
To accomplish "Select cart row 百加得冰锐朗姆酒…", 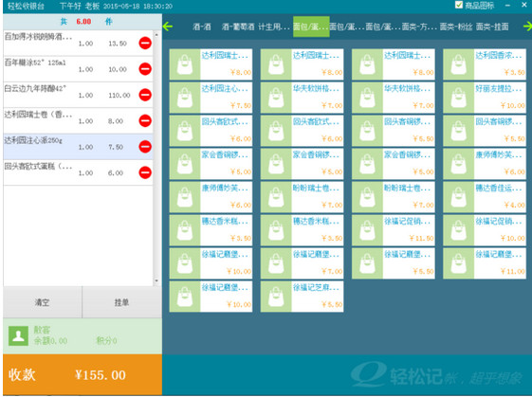I will [x=78, y=43].
